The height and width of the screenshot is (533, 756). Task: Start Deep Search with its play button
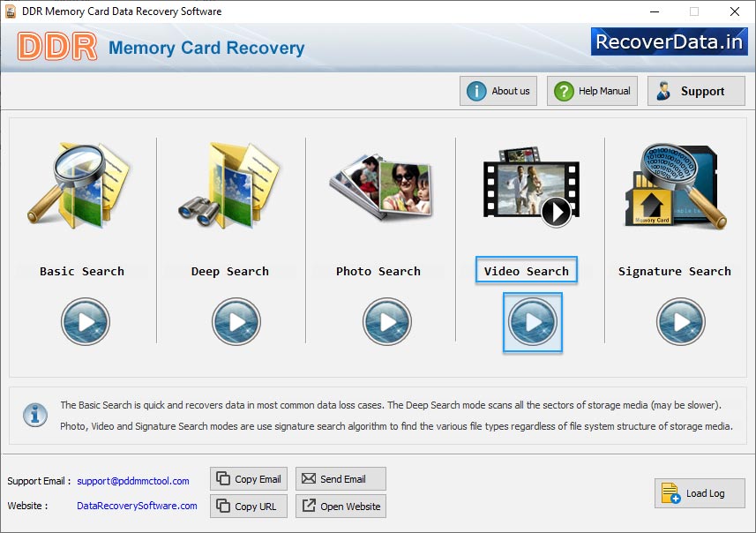236,322
